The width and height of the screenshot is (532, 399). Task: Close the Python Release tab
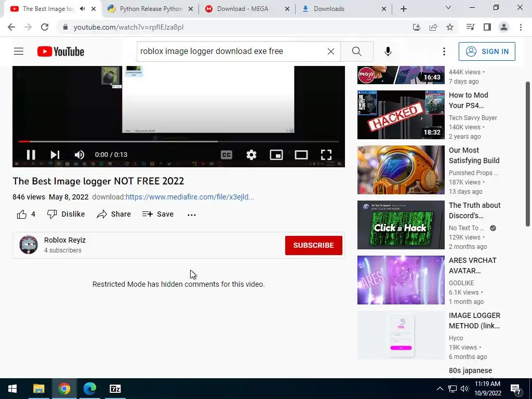pos(191,9)
